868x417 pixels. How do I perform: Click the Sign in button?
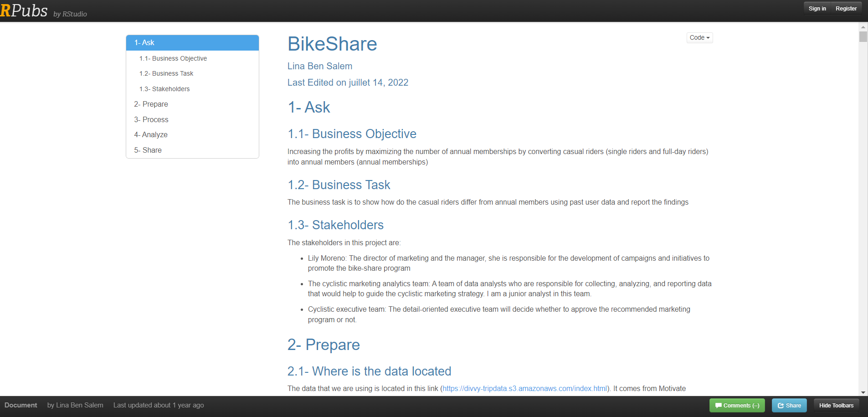[817, 9]
